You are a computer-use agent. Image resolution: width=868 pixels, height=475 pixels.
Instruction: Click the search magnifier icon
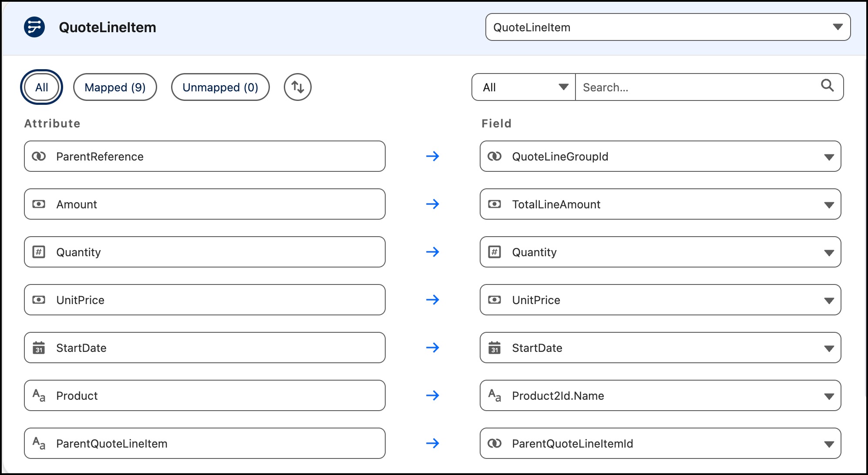pos(827,86)
